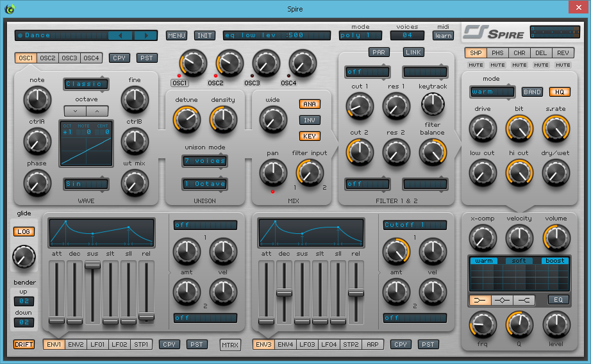Open the filter 2 type dropdown set to off

[x=367, y=184]
